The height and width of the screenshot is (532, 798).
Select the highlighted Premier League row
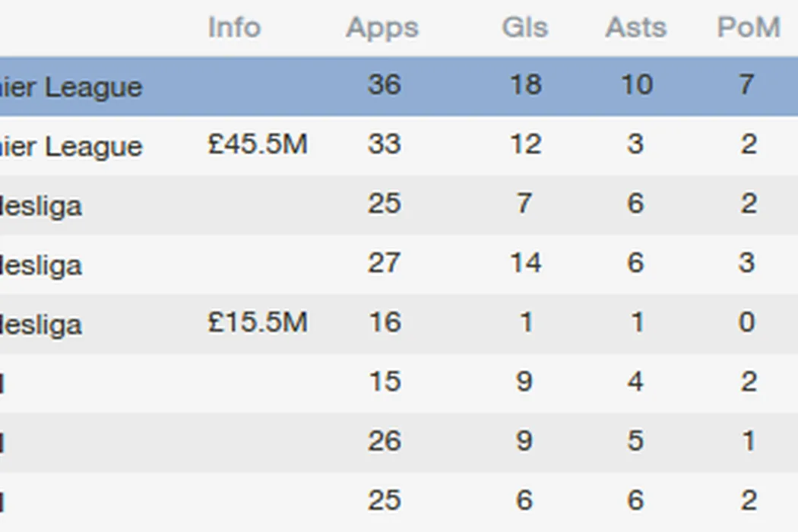point(71,86)
